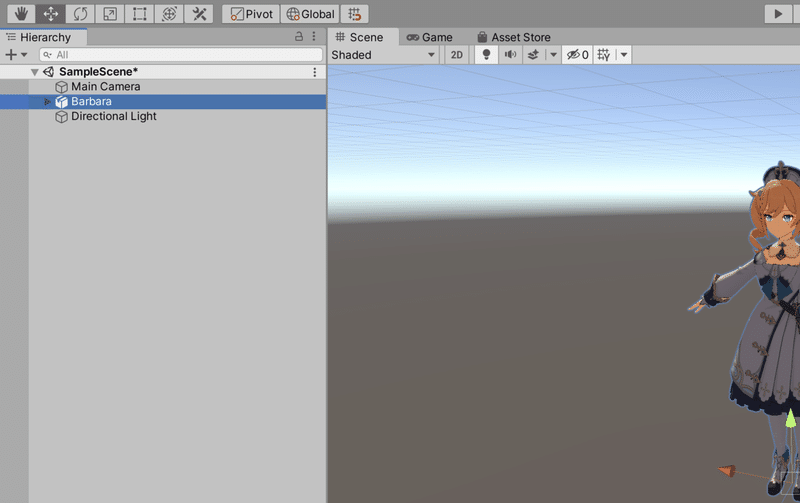This screenshot has width=800, height=503.
Task: Open the grid settings dropdown arrow
Action: click(x=623, y=55)
